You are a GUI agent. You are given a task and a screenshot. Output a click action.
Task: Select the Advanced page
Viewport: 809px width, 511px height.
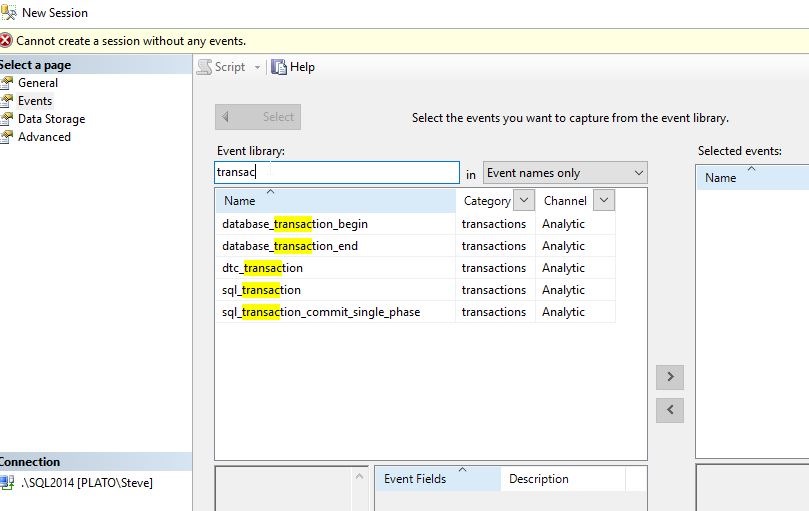pyautogui.click(x=44, y=137)
